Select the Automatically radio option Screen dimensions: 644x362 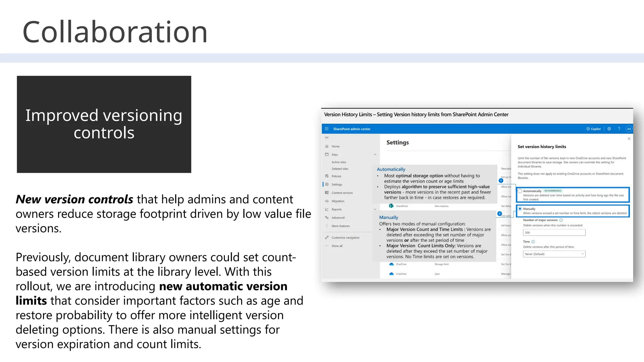[520, 191]
